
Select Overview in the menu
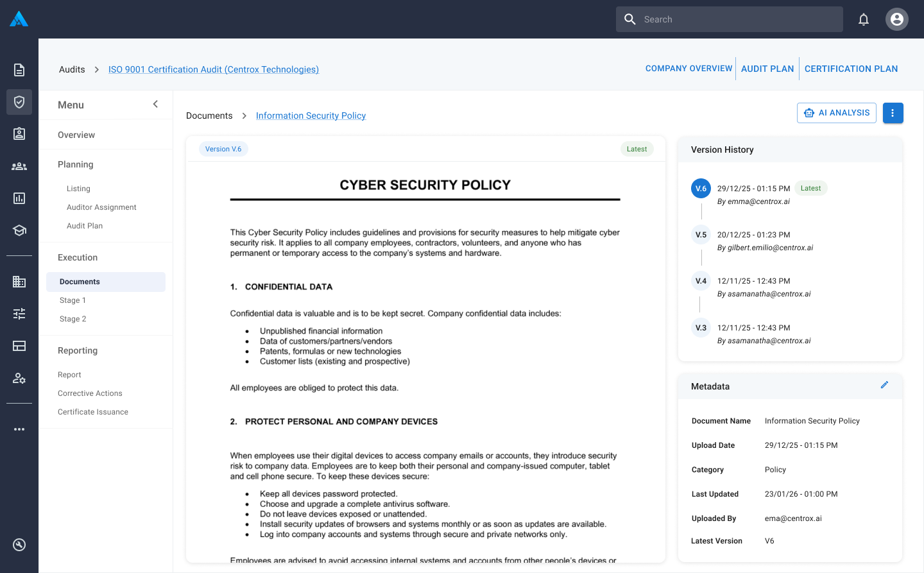pos(76,135)
